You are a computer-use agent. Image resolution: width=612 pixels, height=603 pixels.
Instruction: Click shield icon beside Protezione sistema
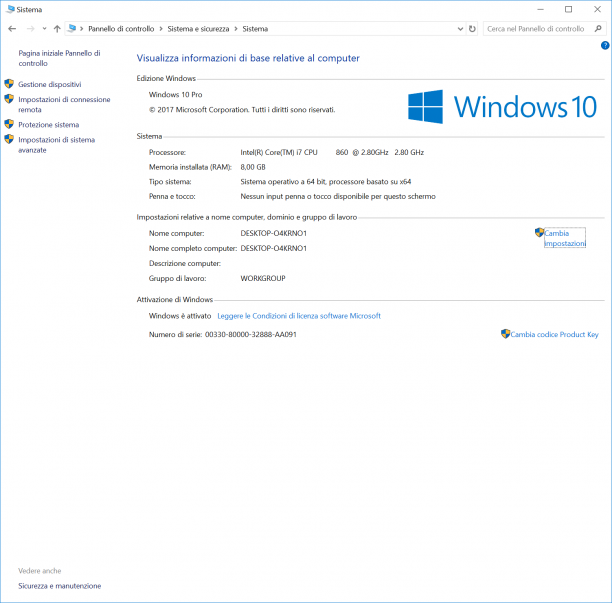tap(9, 124)
